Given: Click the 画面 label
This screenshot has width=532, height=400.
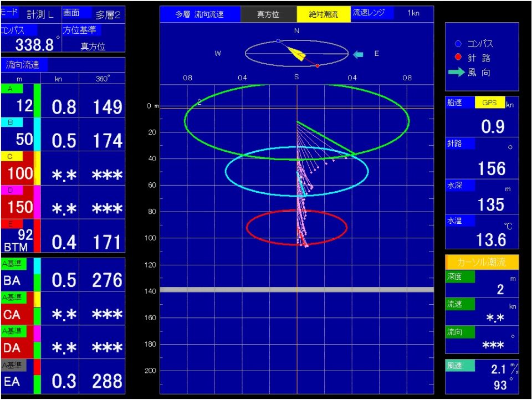Looking at the screenshot, I should 76,13.
